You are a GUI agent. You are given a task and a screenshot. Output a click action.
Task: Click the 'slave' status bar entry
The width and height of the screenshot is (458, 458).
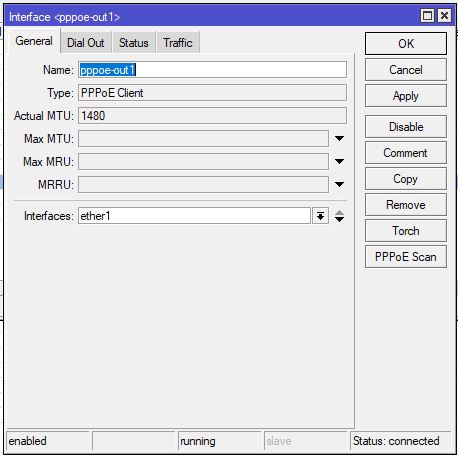coord(306,441)
